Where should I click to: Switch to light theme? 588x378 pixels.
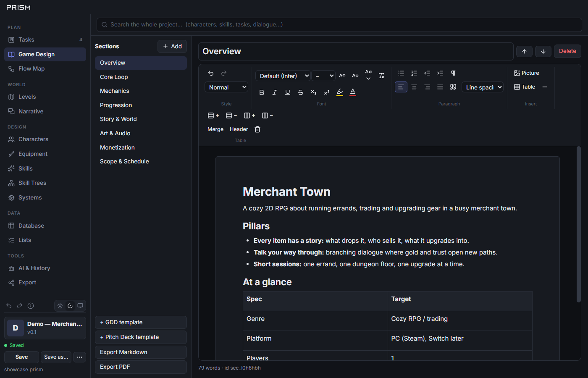click(x=60, y=306)
